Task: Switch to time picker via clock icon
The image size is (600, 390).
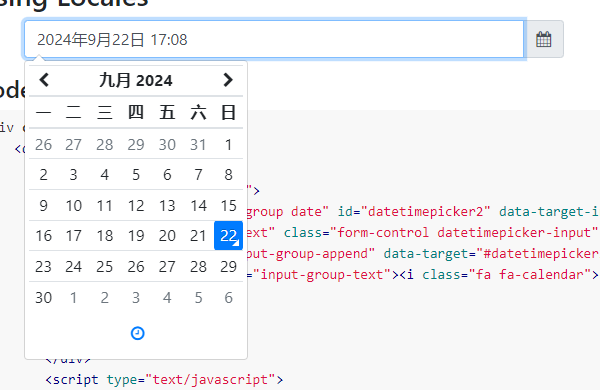Action: tap(137, 333)
